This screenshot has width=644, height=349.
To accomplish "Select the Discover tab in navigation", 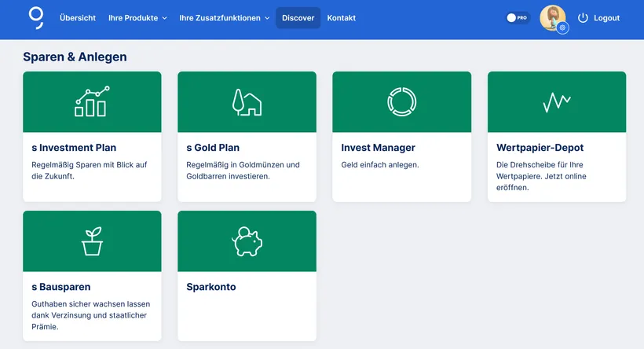I will [x=298, y=18].
